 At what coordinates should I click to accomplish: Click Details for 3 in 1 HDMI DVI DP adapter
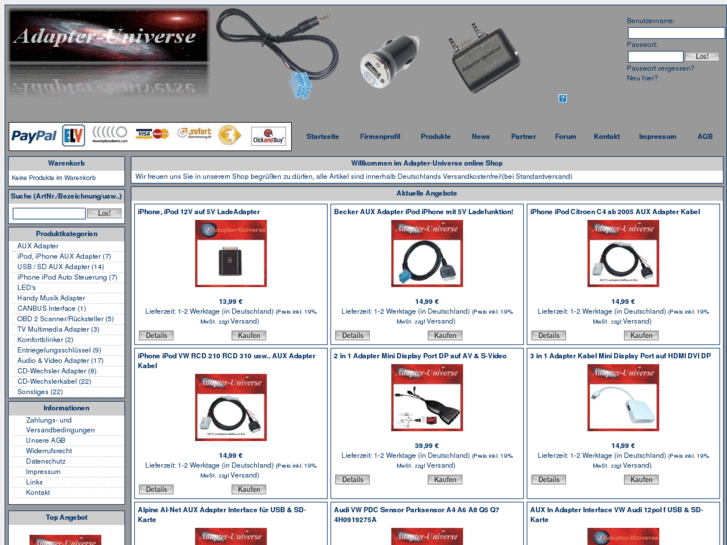[x=548, y=479]
